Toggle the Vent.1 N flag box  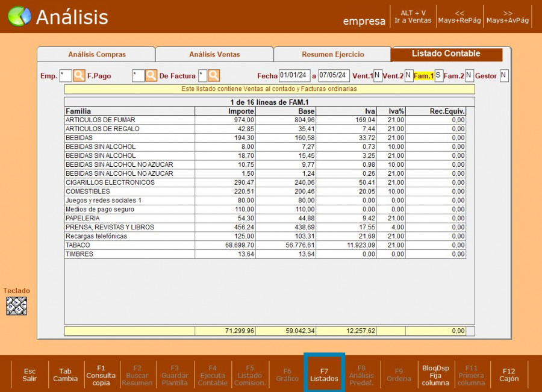378,75
